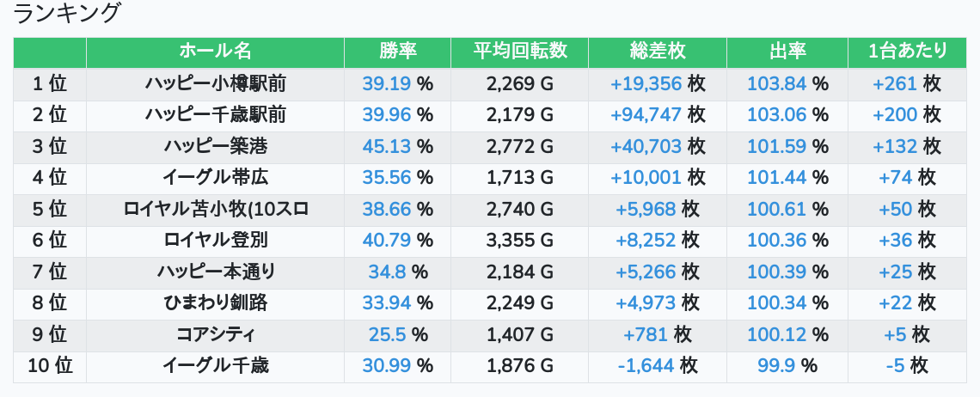Image resolution: width=980 pixels, height=397 pixels.
Task: Open the イーグル千歳 hall entry
Action: click(x=215, y=366)
